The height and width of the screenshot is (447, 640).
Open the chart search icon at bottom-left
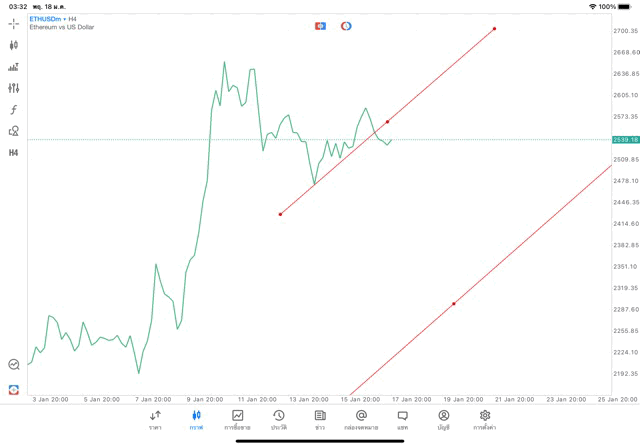pyautogui.click(x=14, y=365)
